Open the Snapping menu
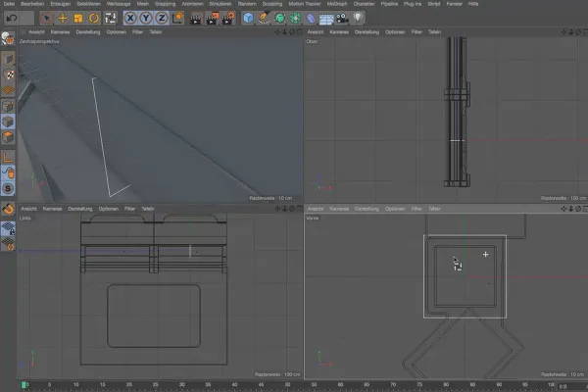The height and width of the screenshot is (392, 588). pos(166,4)
